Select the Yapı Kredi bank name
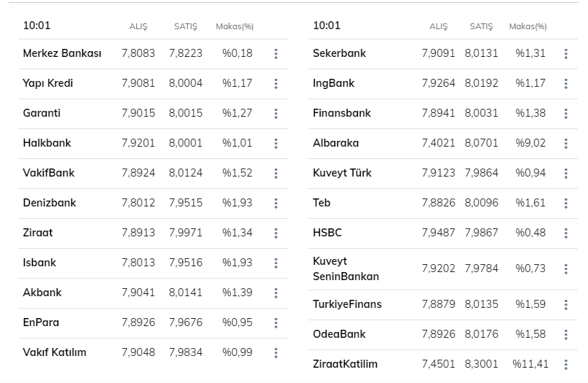 point(48,83)
